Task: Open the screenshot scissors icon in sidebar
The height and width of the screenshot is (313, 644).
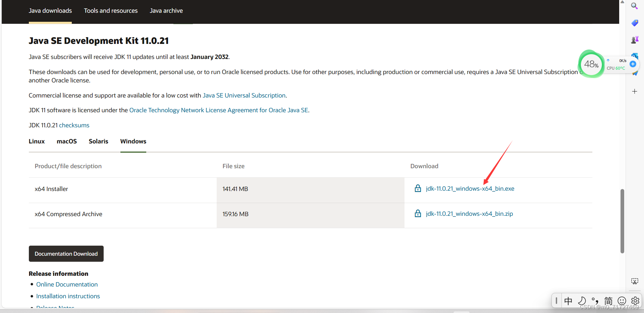Action: pyautogui.click(x=635, y=281)
